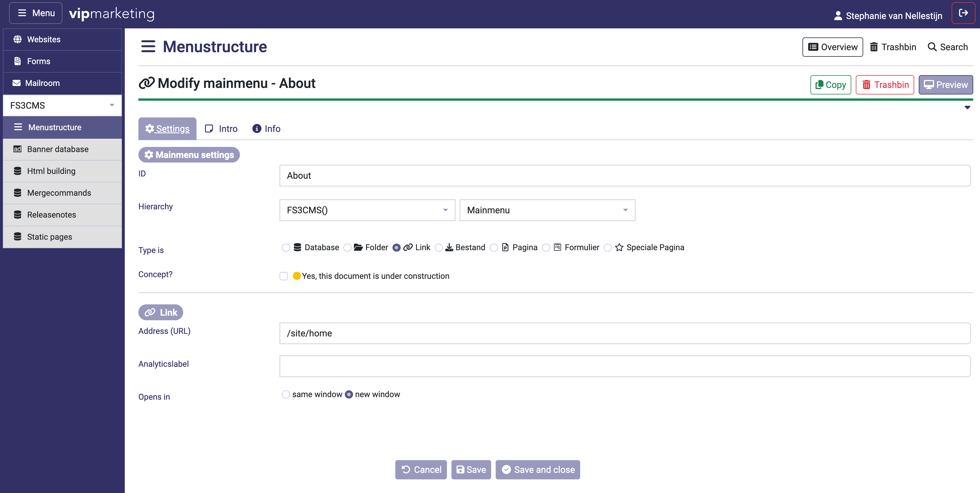Choose same window radio option
This screenshot has height=493, width=980.
(286, 394)
